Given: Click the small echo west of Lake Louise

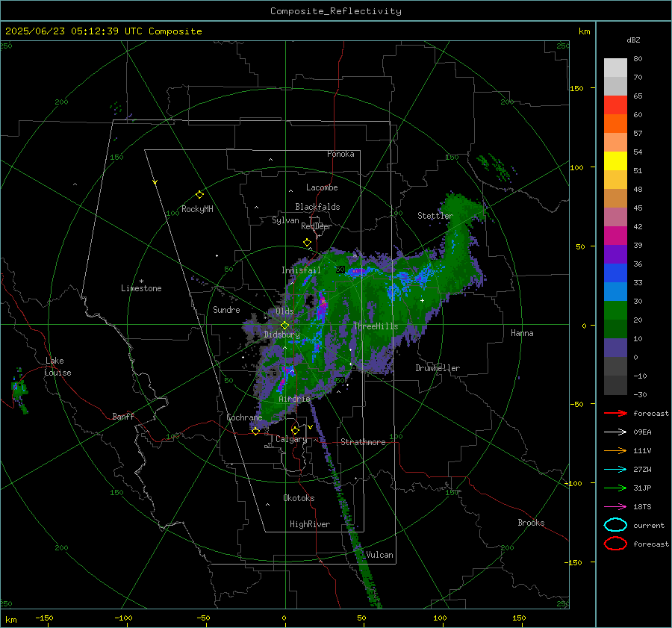Looking at the screenshot, I should tap(19, 390).
